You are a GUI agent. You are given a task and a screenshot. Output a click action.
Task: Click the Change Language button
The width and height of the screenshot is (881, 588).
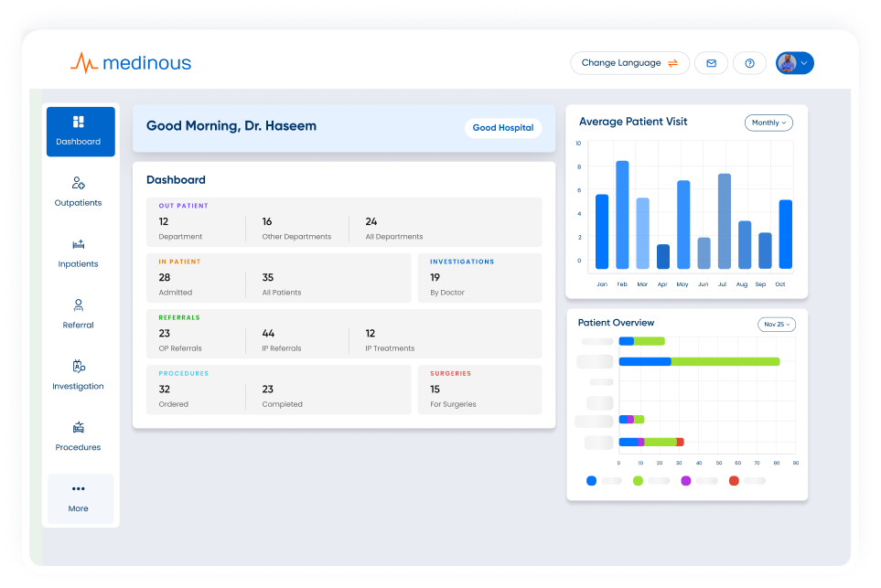[x=629, y=63]
